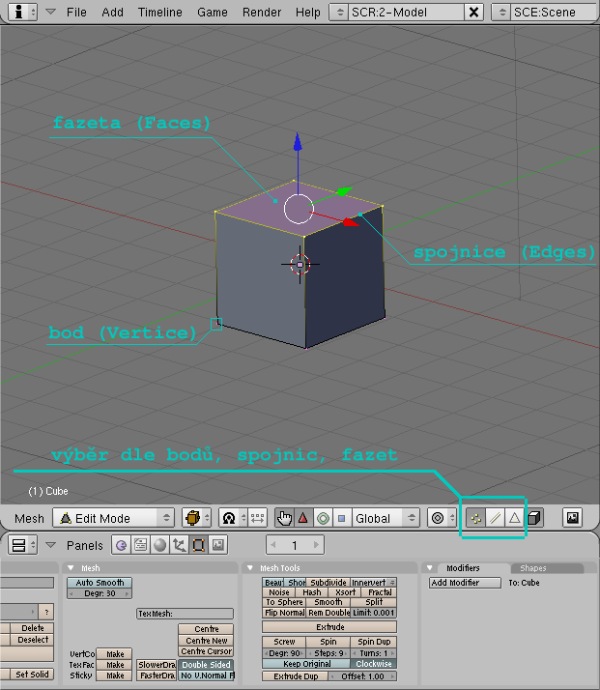Collapse the Mesh panel
The image size is (600, 690).
(x=70, y=568)
